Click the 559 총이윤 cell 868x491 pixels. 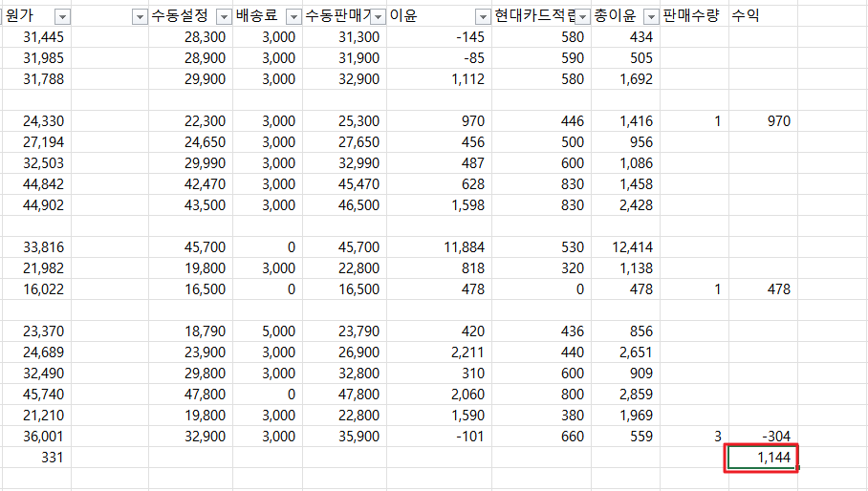(625, 437)
